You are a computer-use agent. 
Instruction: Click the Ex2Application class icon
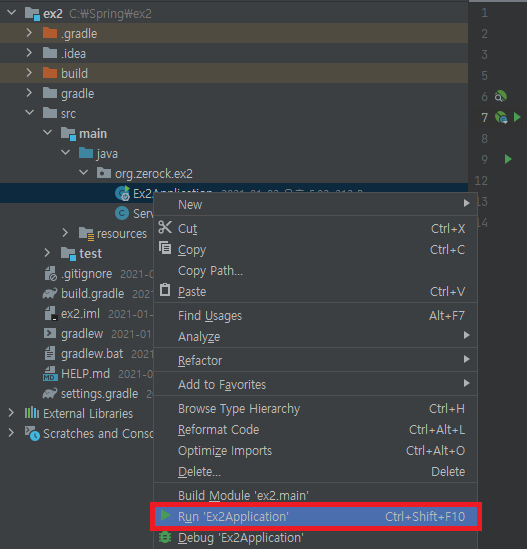pos(123,193)
